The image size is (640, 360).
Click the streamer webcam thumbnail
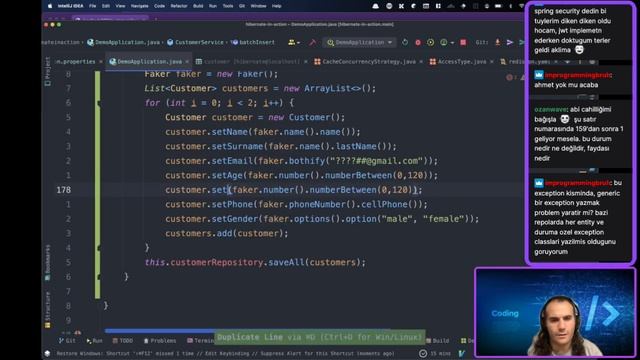555,312
